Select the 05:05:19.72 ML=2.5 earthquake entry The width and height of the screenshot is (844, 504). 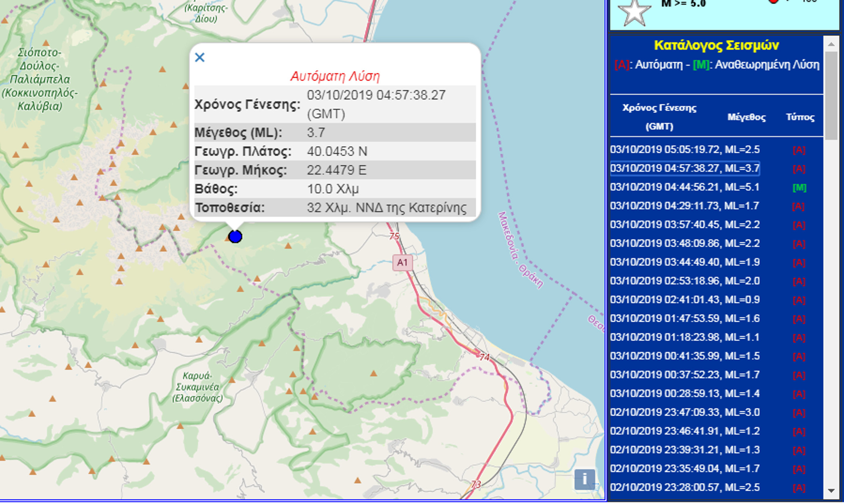pos(685,150)
